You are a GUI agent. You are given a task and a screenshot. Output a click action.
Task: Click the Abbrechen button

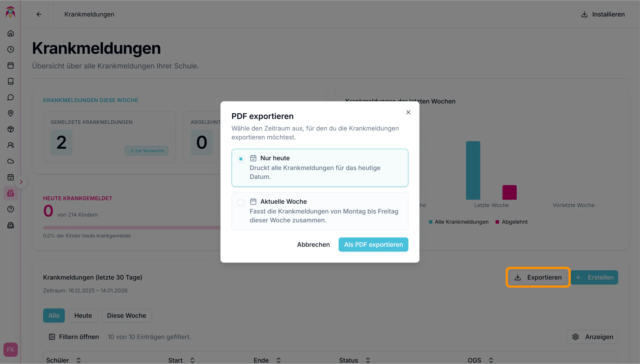coord(313,245)
